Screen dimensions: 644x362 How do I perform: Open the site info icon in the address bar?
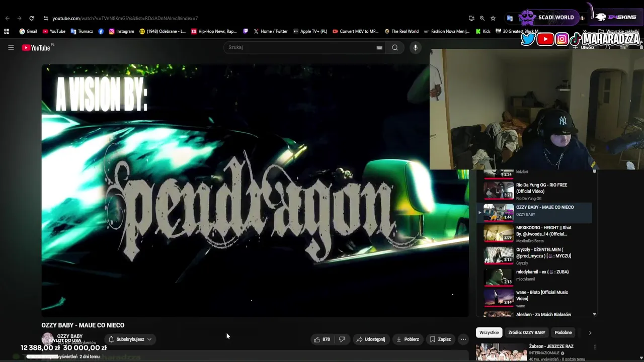pos(46,18)
